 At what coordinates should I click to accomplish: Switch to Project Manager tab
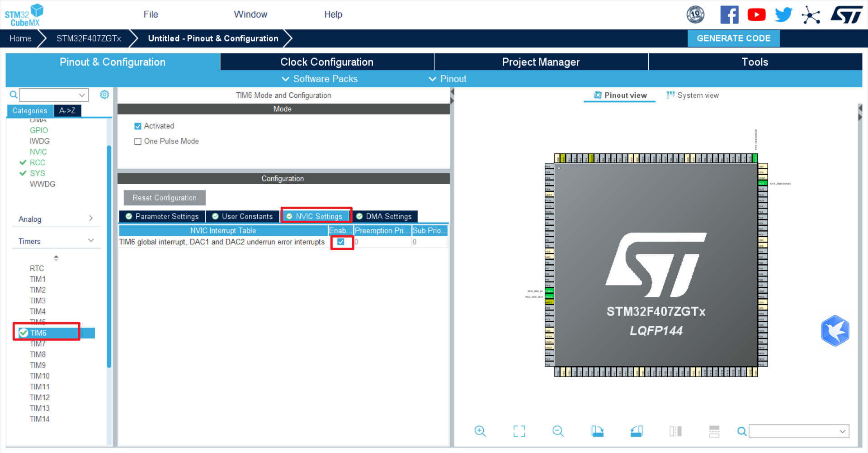pyautogui.click(x=541, y=62)
